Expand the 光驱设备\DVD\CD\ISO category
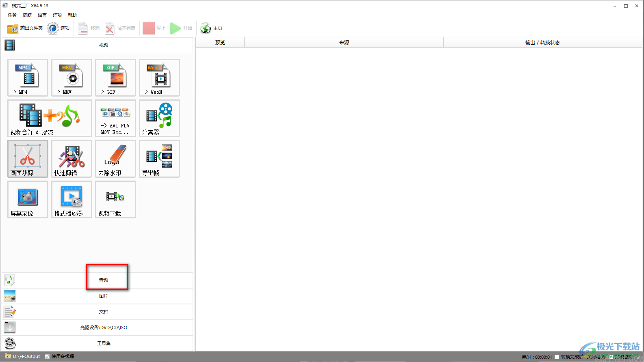This screenshot has width=644, height=362. pyautogui.click(x=98, y=328)
